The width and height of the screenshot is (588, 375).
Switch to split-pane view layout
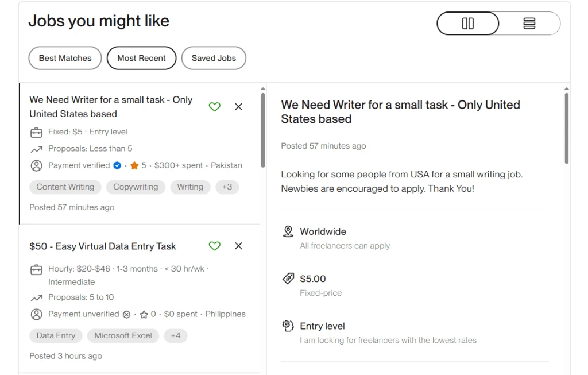tap(468, 24)
